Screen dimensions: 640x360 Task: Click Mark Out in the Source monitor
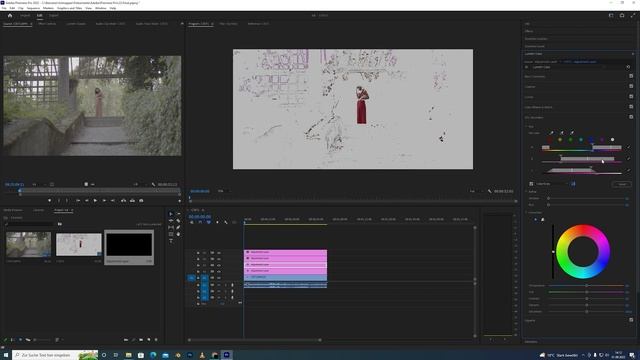coord(67,200)
